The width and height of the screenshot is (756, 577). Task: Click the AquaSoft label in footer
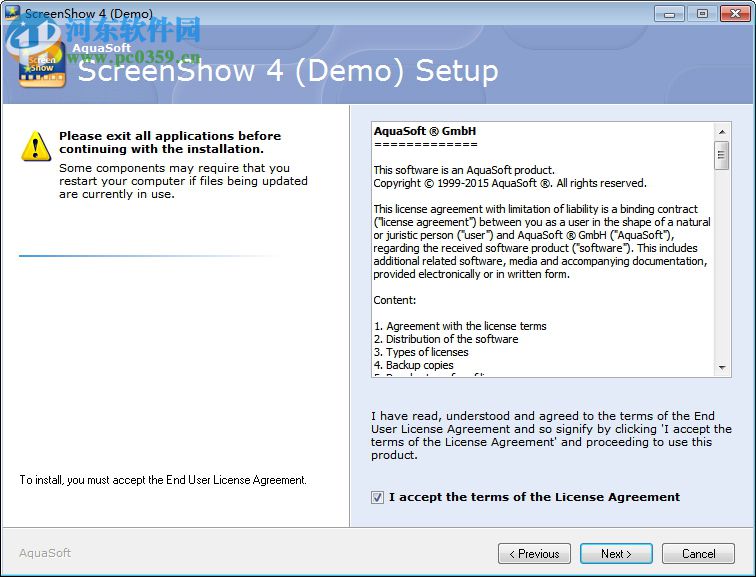tap(45, 553)
